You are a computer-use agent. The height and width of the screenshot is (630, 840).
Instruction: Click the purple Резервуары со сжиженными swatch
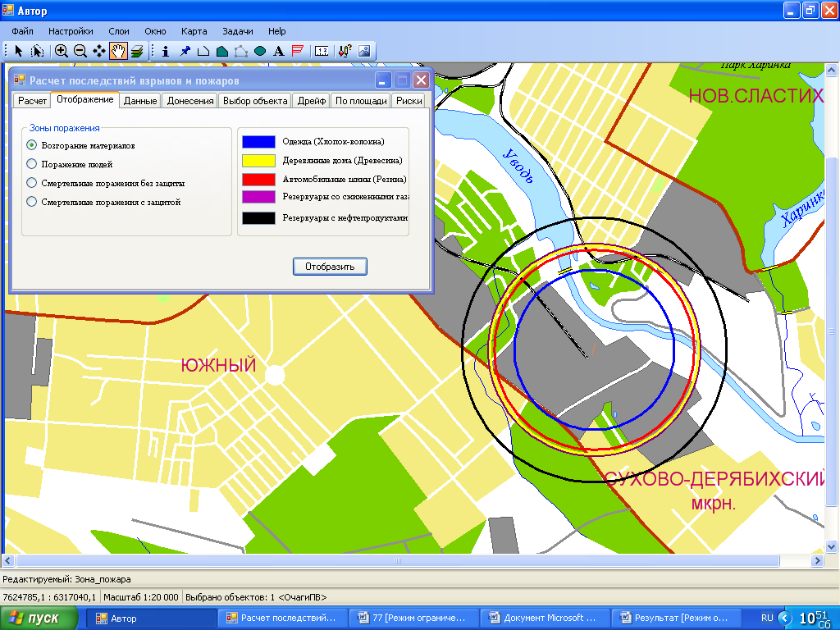coord(258,197)
